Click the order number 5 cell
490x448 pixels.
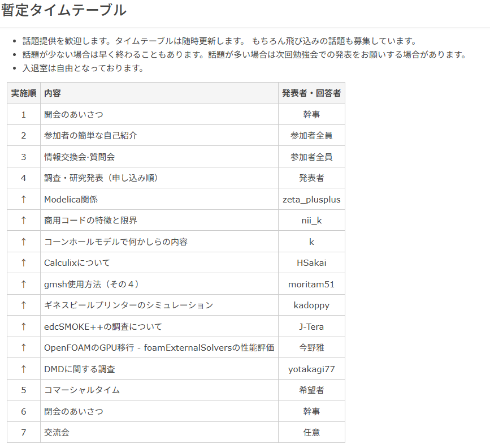(x=24, y=390)
